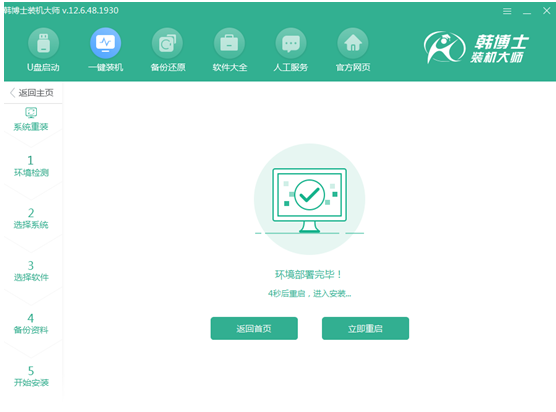Open the U盘启动 USB boot icon
Screen dimensions: 556x412
pos(43,43)
